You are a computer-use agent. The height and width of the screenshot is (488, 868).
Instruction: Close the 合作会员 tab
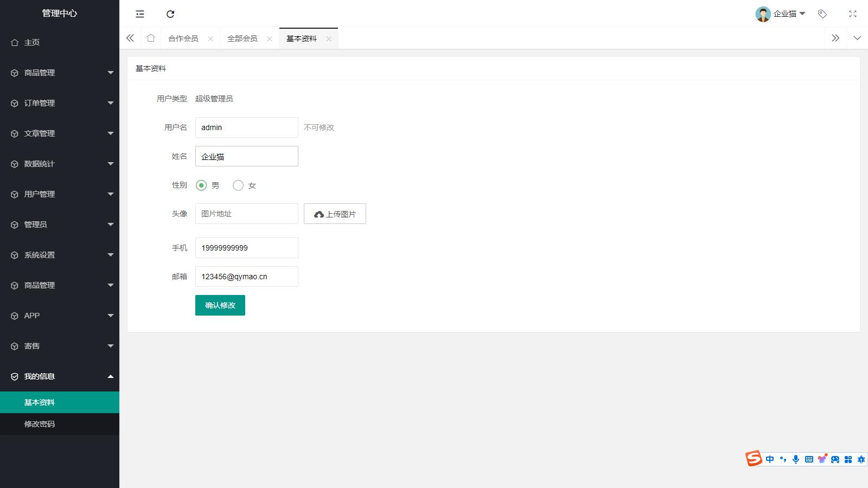[x=210, y=39]
